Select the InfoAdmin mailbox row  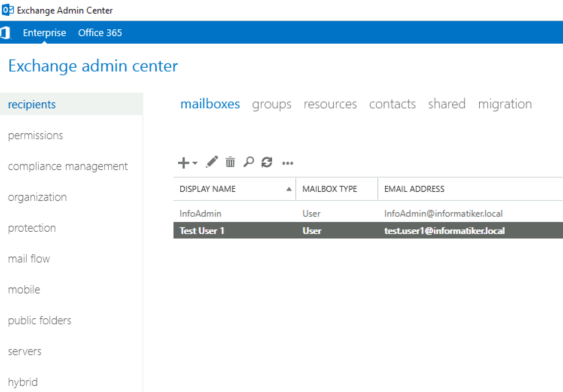coord(368,214)
